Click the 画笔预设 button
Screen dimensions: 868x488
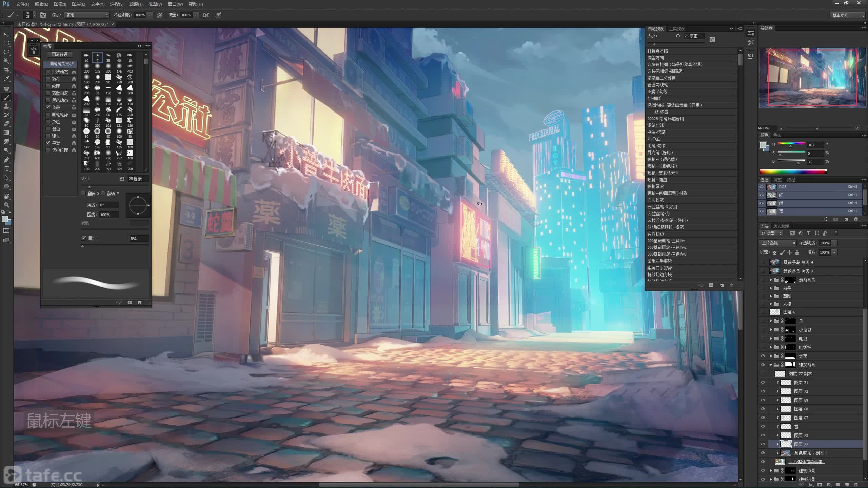[59, 54]
